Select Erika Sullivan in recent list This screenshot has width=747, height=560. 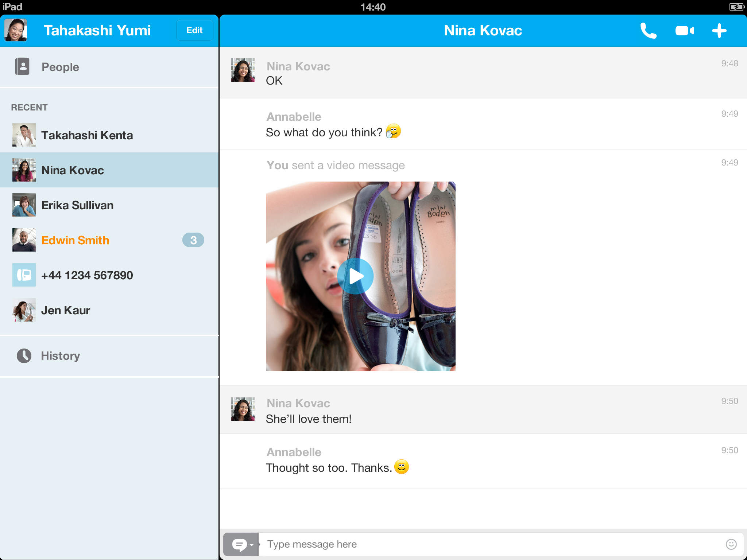77,205
